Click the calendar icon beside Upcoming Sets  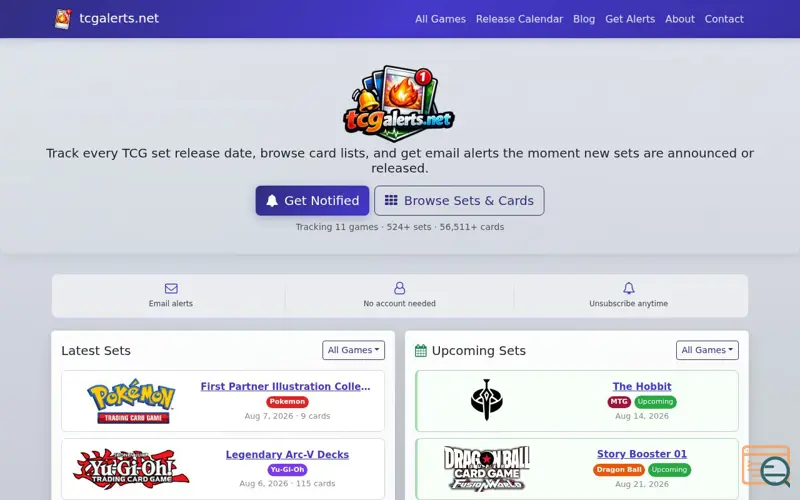coord(420,351)
